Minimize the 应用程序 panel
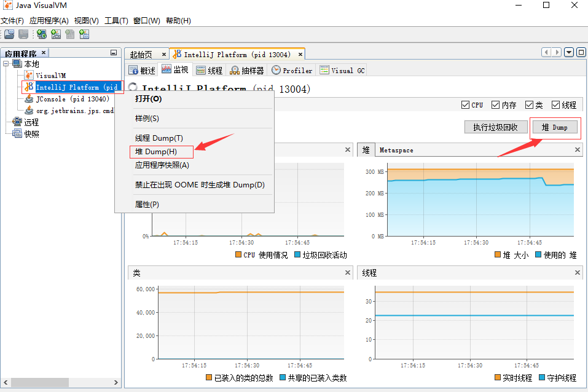 click(114, 53)
